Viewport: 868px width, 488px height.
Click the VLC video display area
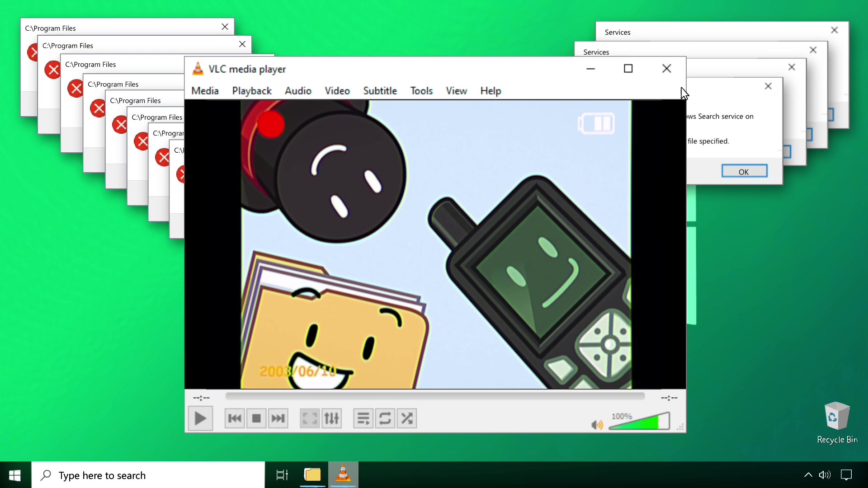(x=435, y=244)
